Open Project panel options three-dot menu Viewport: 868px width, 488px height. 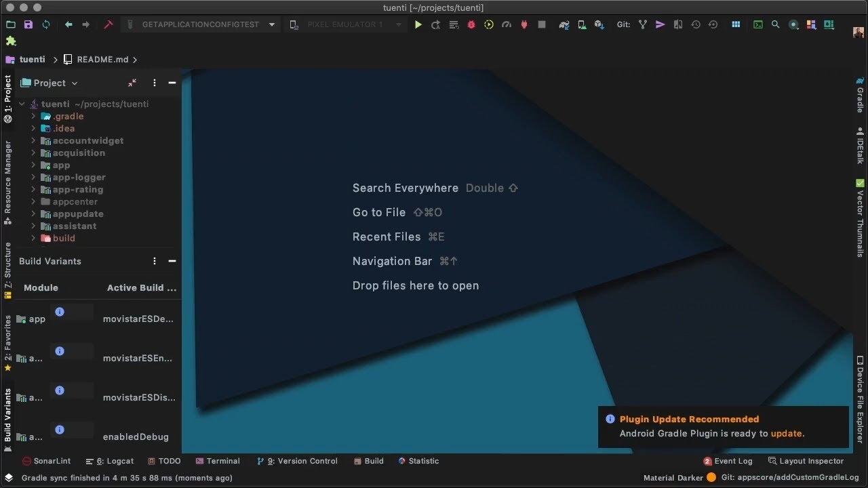click(x=155, y=83)
